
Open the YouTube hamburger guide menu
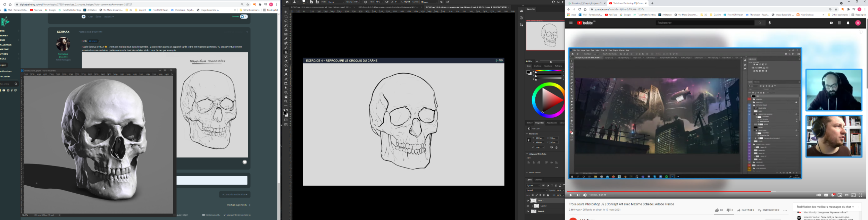click(x=571, y=23)
